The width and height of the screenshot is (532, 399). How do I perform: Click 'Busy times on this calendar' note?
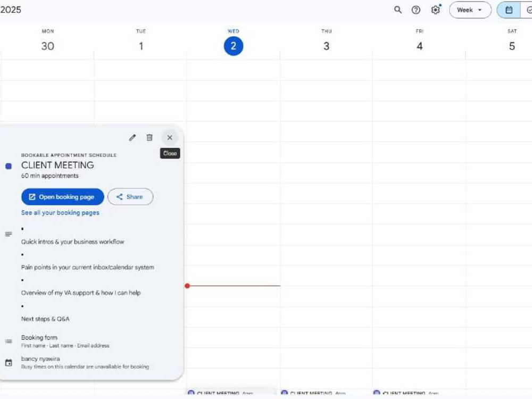coord(85,367)
